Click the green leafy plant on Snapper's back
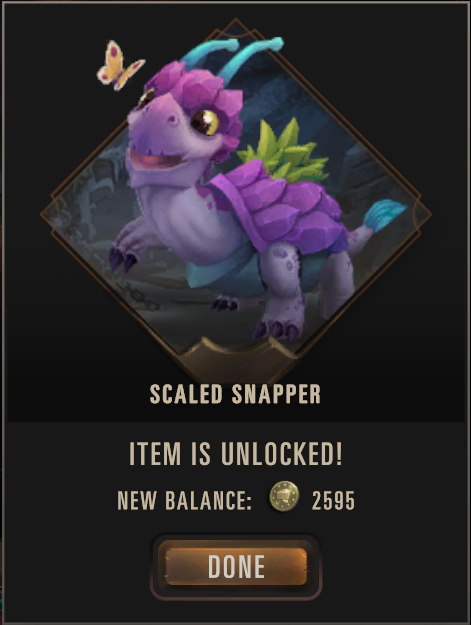The height and width of the screenshot is (625, 471). click(286, 151)
